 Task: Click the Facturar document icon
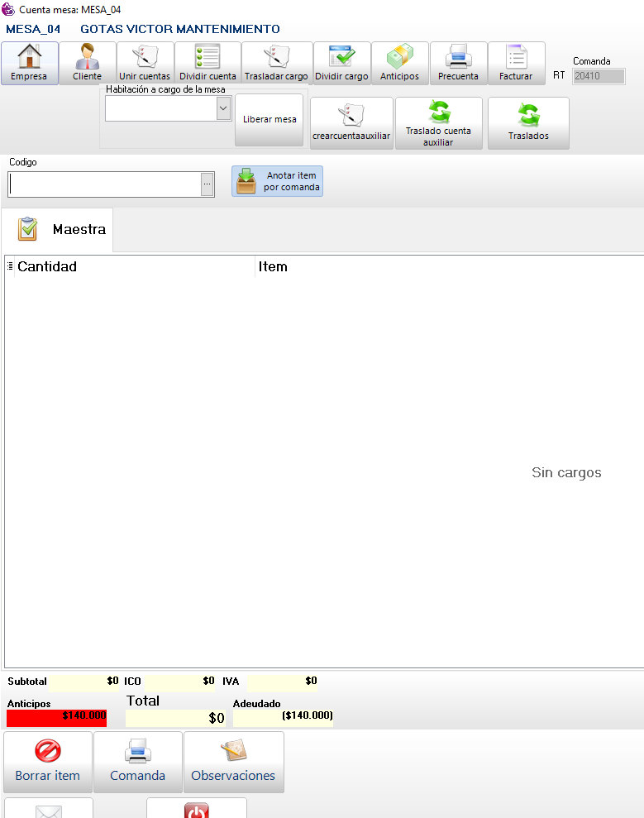click(516, 57)
